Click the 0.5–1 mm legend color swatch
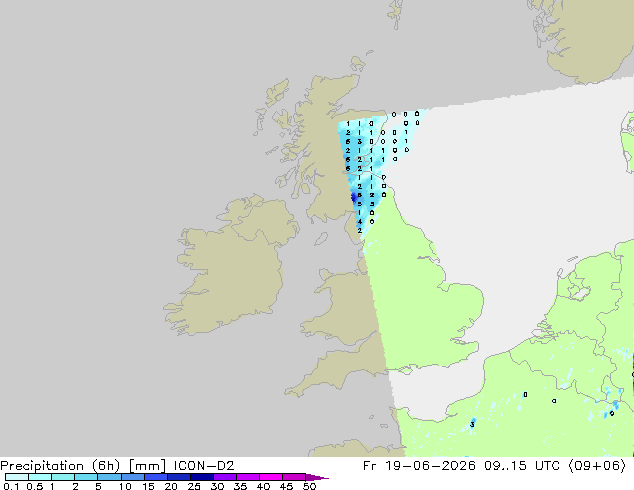The height and width of the screenshot is (490, 634). click(x=40, y=477)
